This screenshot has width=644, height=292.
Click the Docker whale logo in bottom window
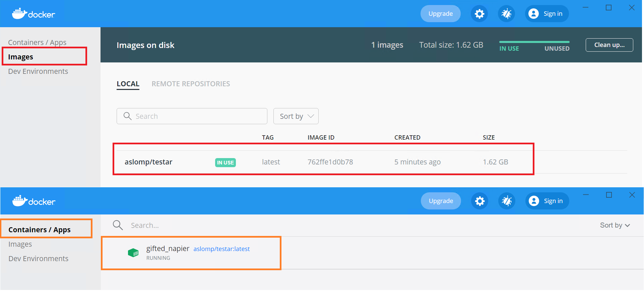pos(34,201)
